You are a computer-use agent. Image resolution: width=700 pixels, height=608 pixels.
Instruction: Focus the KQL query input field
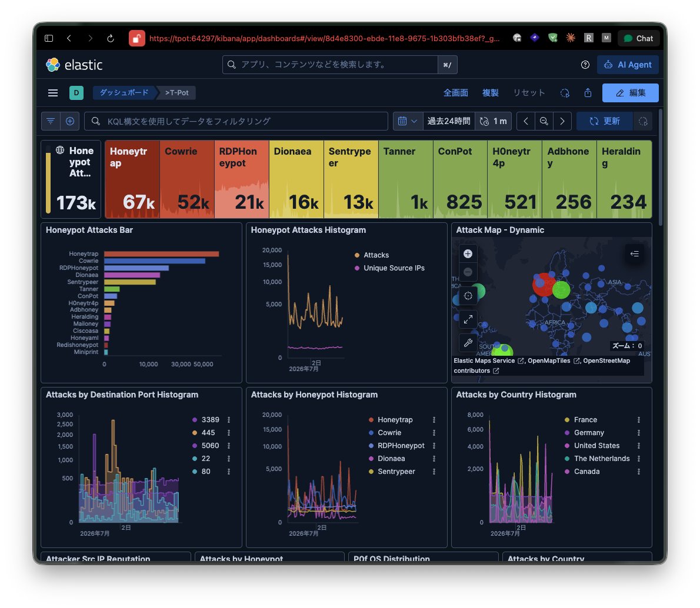[236, 121]
